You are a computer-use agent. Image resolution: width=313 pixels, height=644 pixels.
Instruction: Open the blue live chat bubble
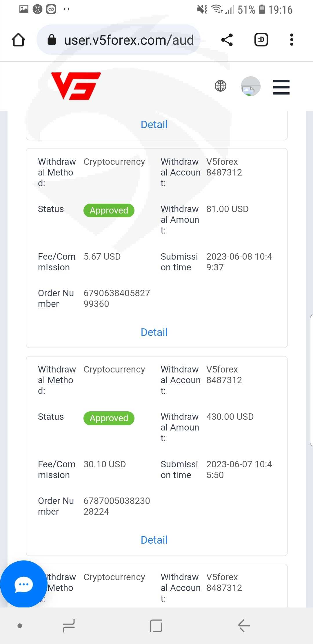(x=23, y=584)
